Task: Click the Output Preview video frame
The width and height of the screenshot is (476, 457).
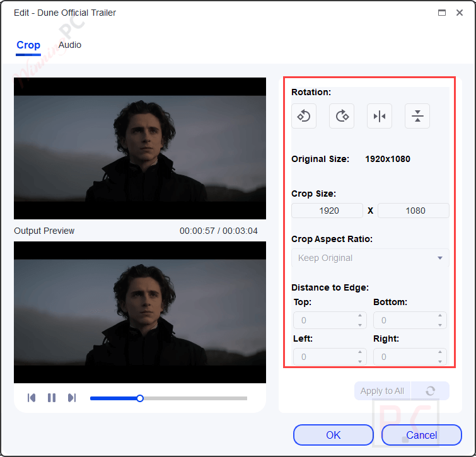Action: coord(140,312)
